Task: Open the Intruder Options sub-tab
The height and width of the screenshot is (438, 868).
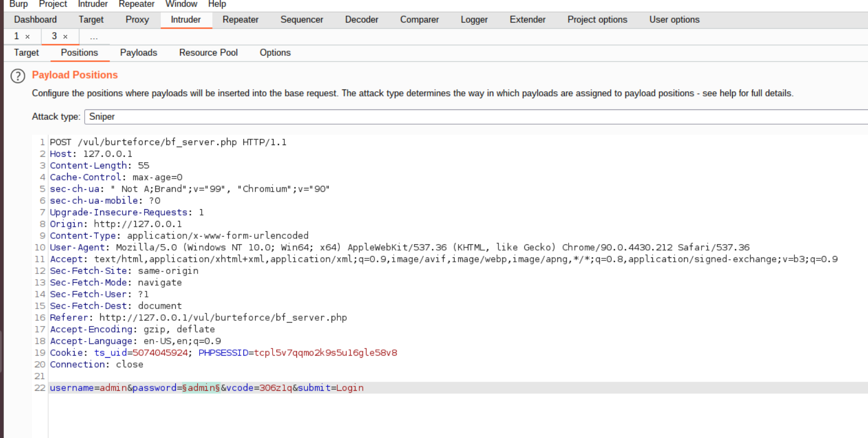Action: click(x=275, y=53)
